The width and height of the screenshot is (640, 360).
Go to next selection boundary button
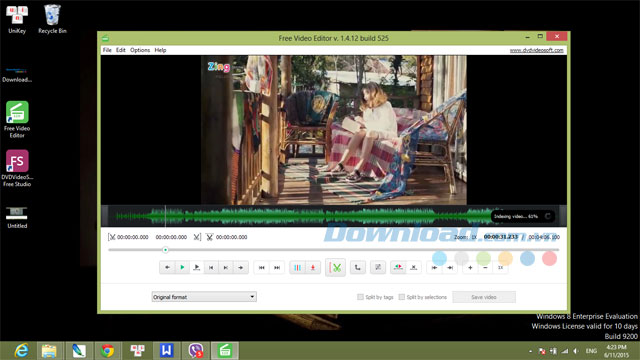450,267
